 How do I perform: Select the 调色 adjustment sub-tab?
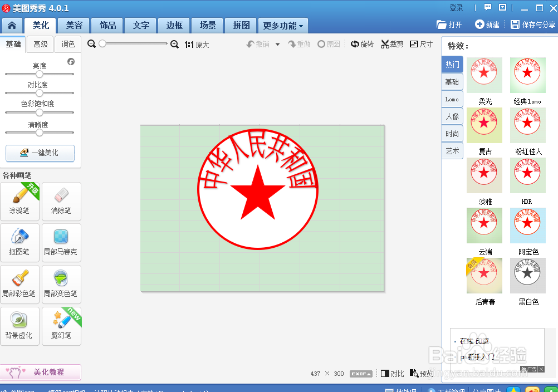[x=68, y=44]
